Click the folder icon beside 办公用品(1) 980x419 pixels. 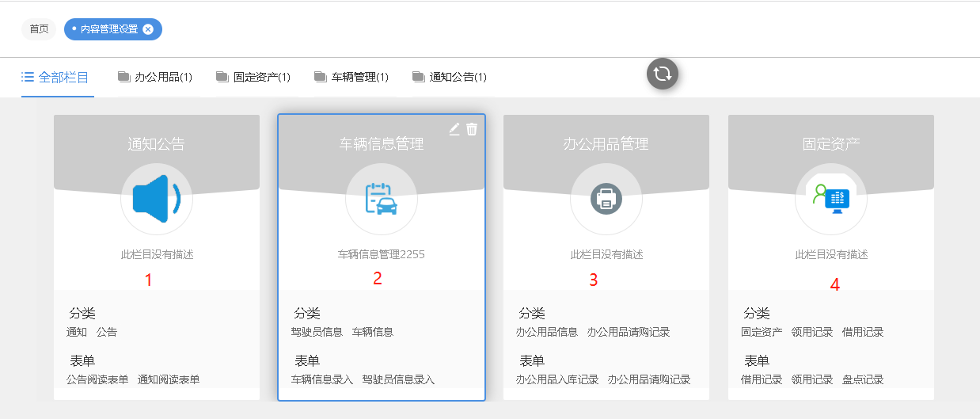tap(123, 77)
